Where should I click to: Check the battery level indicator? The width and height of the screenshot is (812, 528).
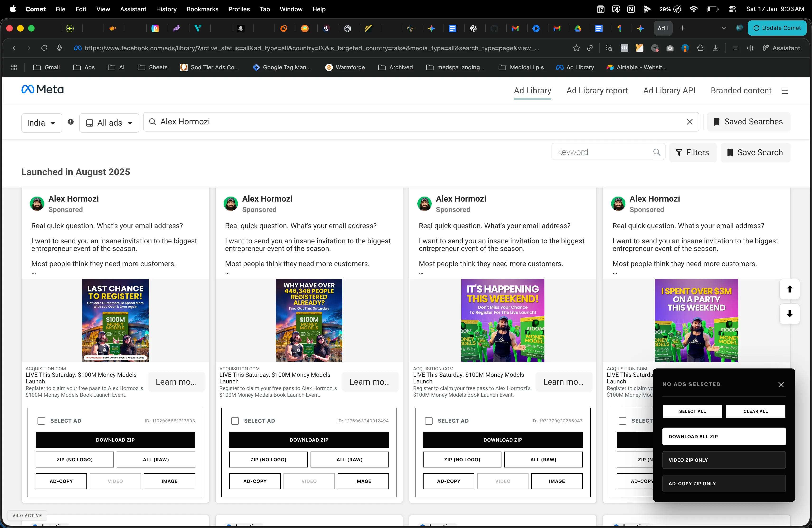tap(713, 9)
